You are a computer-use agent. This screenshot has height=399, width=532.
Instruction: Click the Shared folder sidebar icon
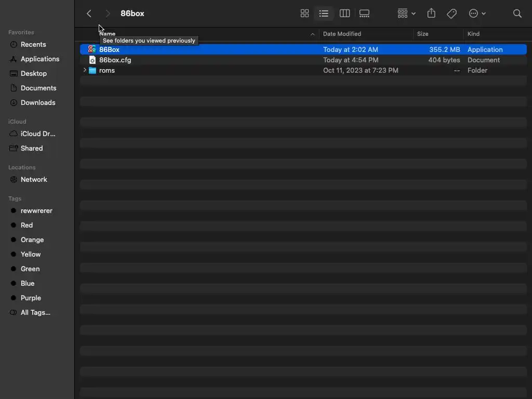(14, 149)
